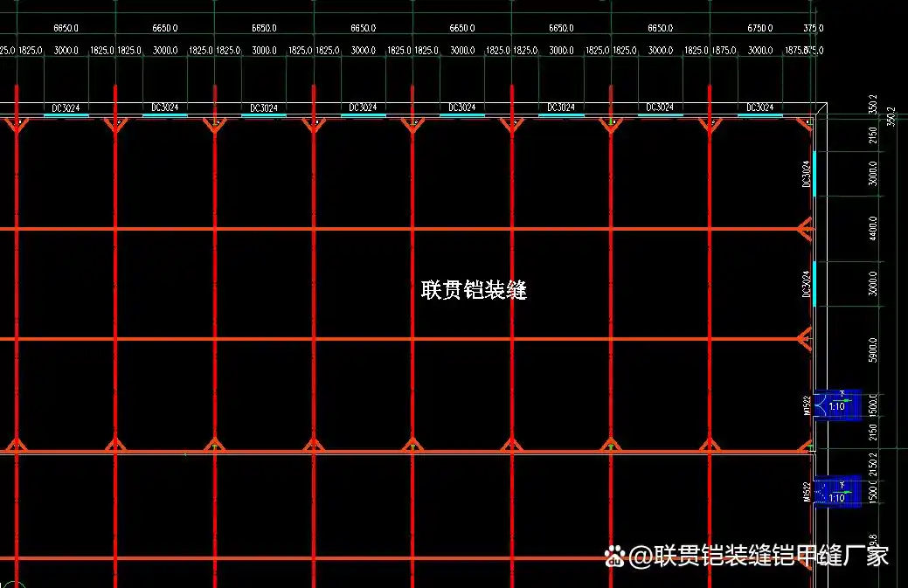
Task: Select the 6750.0 dimension at top right
Action: pos(759,29)
